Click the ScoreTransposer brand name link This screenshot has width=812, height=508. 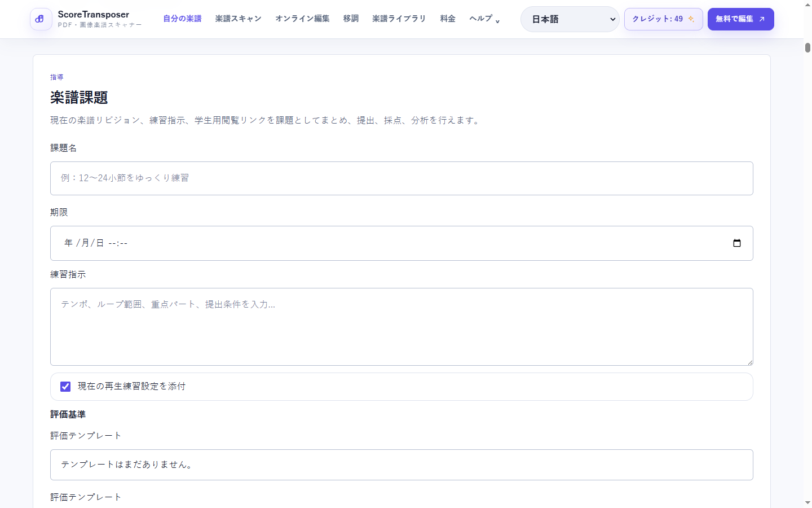94,15
